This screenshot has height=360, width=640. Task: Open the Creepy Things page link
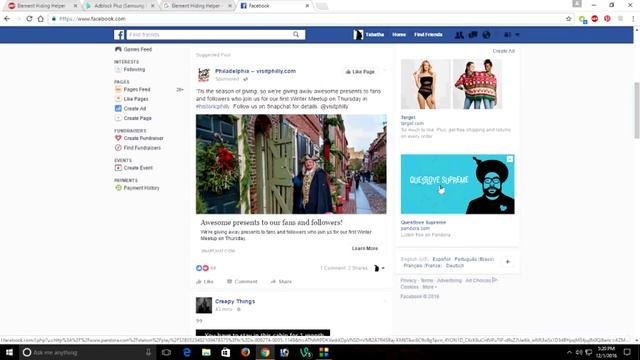click(x=235, y=301)
